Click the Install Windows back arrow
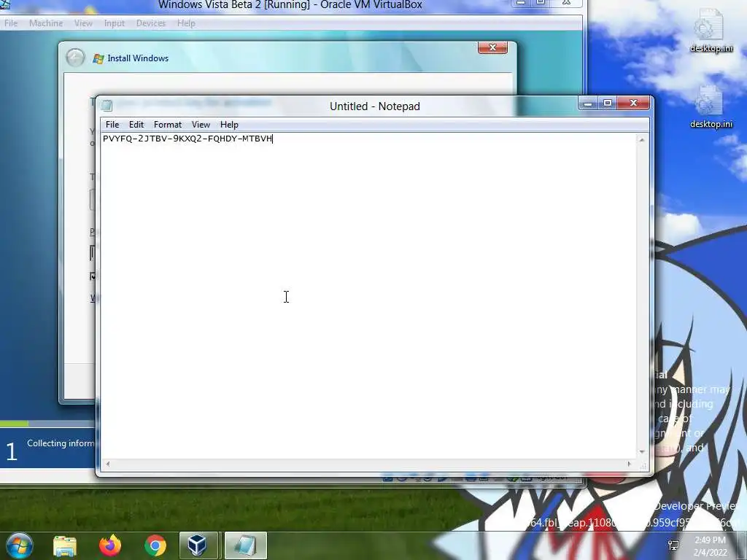 (x=75, y=58)
